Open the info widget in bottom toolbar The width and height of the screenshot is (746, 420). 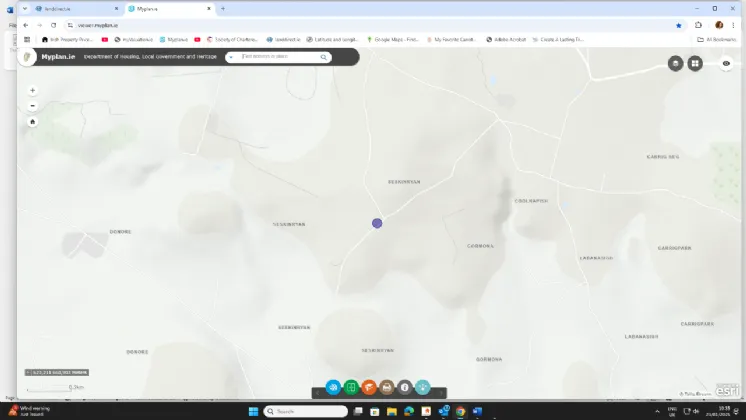point(405,387)
